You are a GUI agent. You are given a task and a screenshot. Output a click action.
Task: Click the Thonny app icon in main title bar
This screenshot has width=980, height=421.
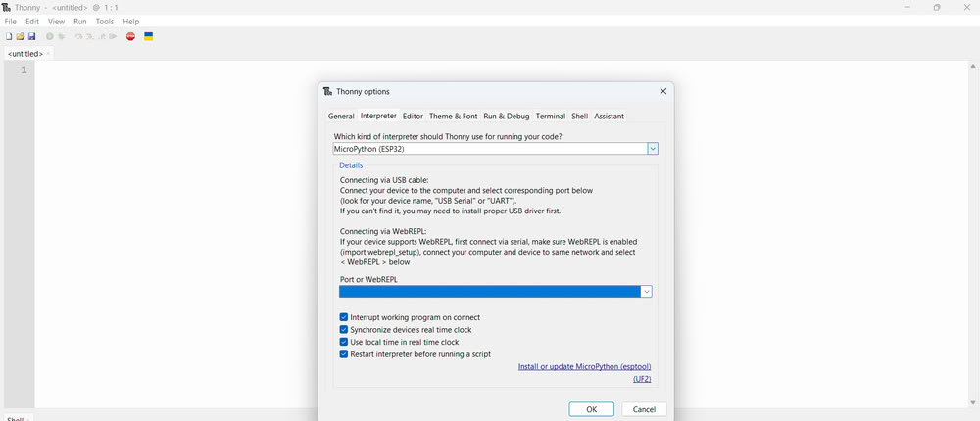click(x=6, y=8)
